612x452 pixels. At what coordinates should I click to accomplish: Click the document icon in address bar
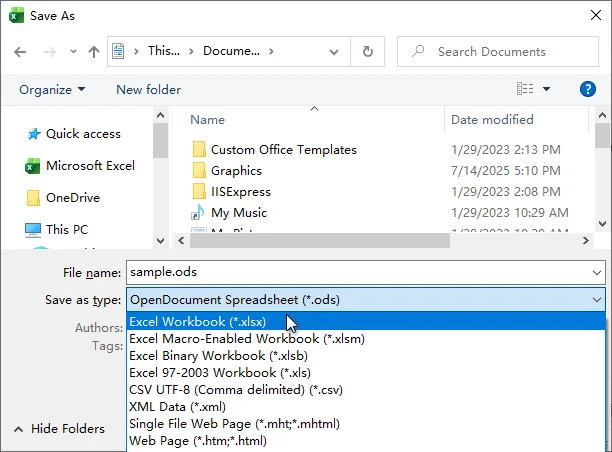(x=118, y=51)
